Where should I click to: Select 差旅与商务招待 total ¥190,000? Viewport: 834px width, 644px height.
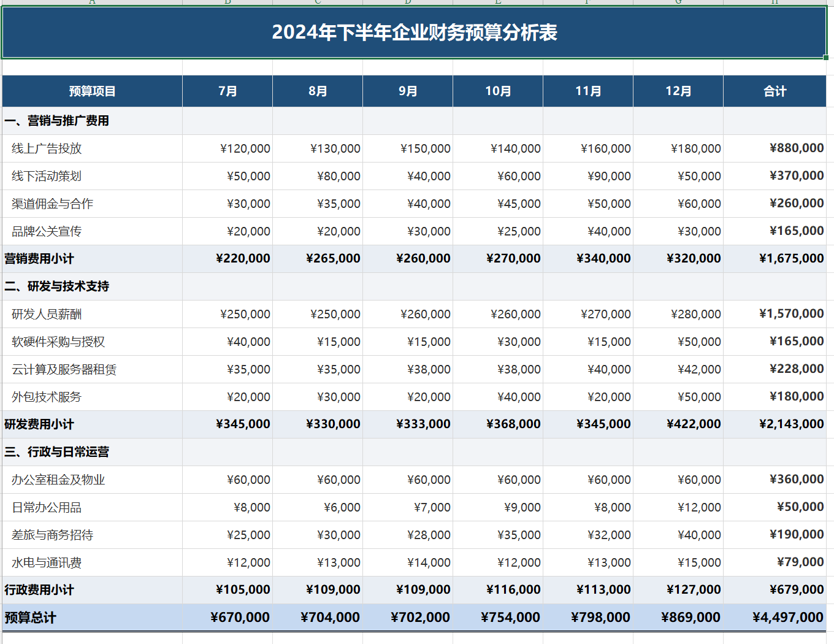click(x=775, y=535)
